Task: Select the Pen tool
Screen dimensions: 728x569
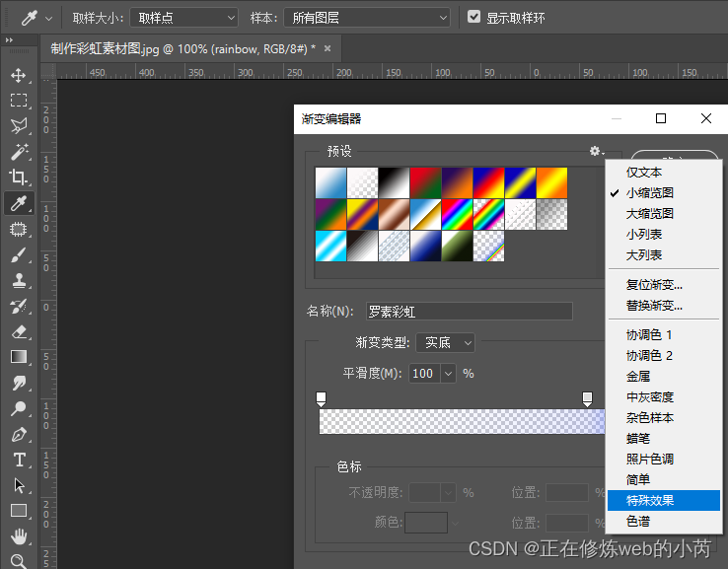Action: [19, 435]
